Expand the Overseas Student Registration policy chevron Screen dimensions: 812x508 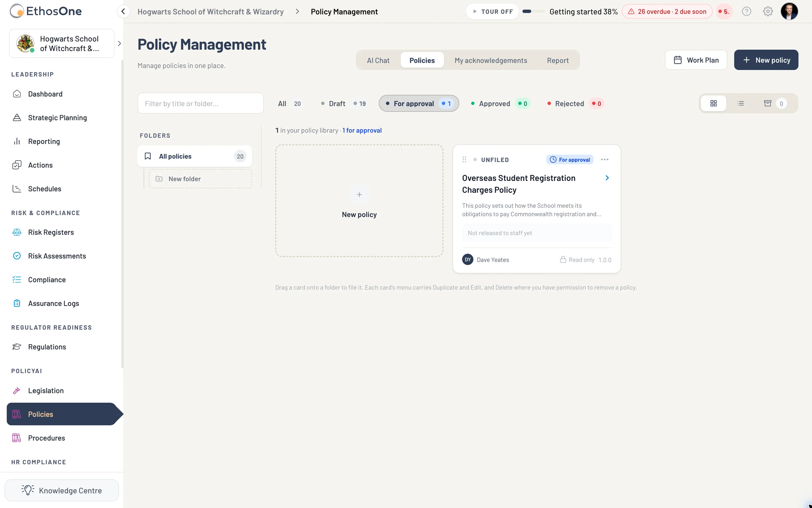point(607,178)
